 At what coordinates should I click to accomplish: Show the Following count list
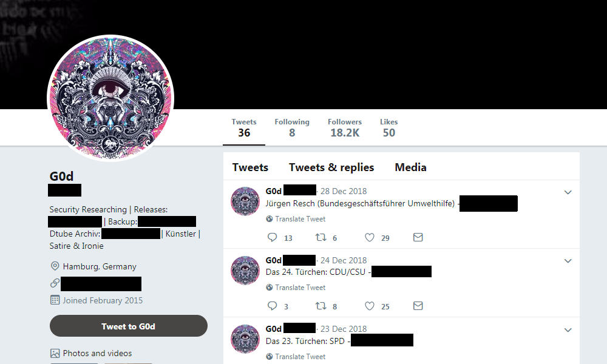pos(292,127)
